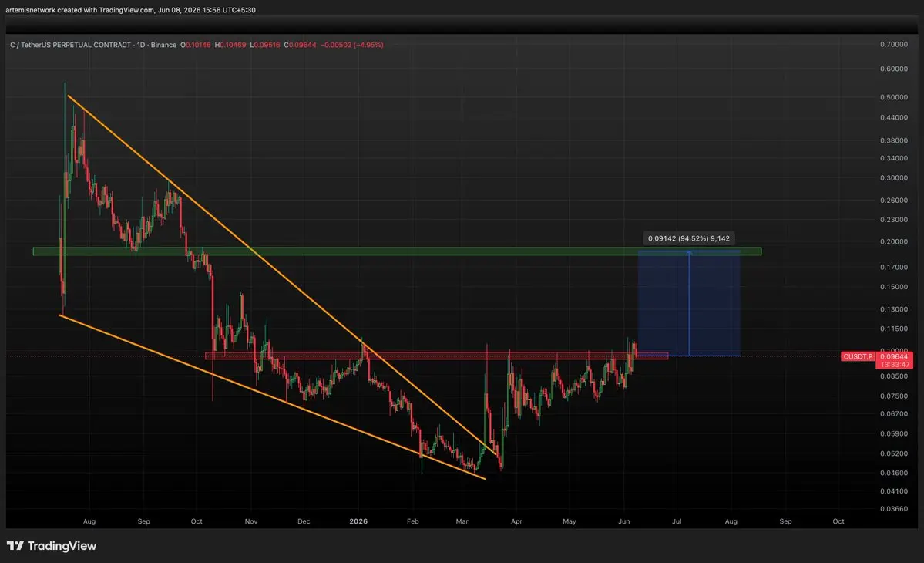Click the 0.04100 price axis label

tap(893, 491)
